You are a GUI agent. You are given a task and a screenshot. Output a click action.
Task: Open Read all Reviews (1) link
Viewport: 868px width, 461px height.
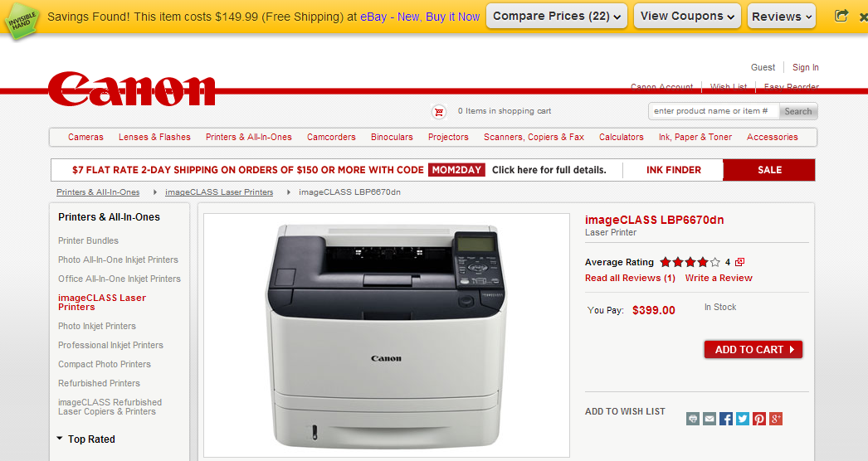click(x=630, y=278)
